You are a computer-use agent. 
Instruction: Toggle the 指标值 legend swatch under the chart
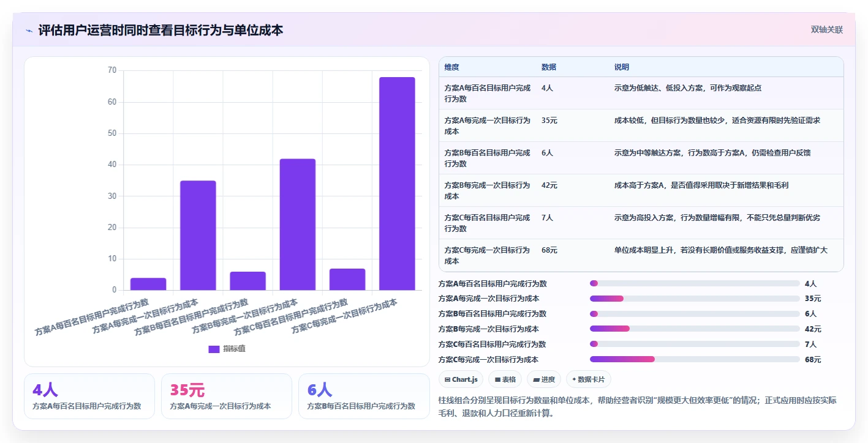click(214, 349)
